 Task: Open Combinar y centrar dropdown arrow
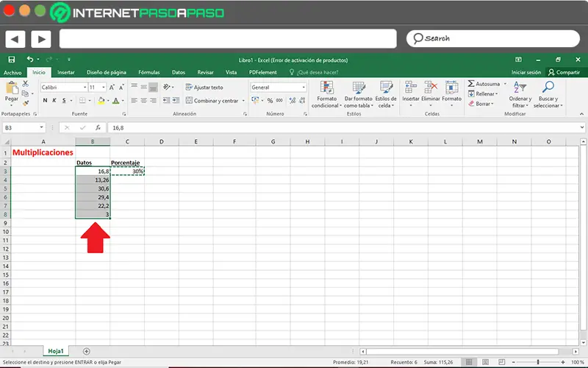tap(243, 101)
